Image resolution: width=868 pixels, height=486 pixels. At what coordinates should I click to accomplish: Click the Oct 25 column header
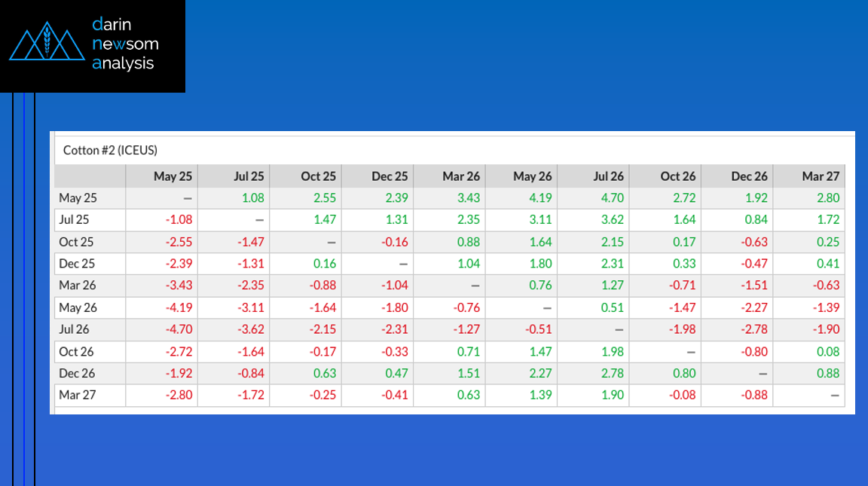pyautogui.click(x=318, y=176)
